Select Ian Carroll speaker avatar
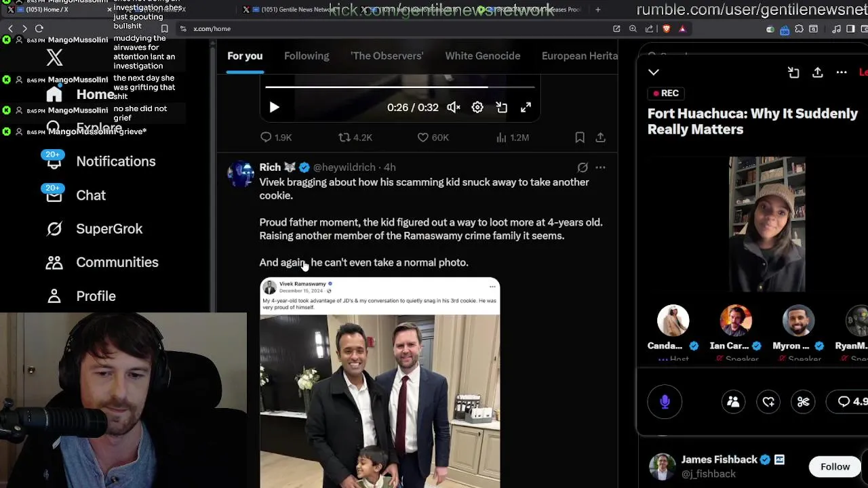The width and height of the screenshot is (868, 488). click(x=736, y=321)
